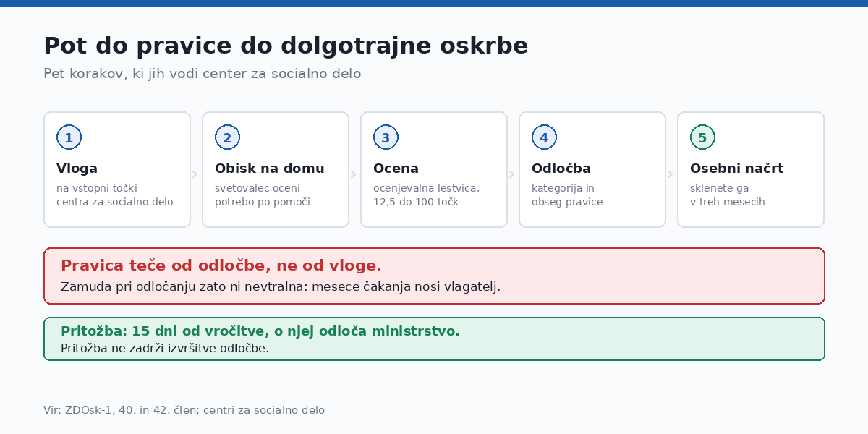The image size is (868, 434).
Task: Click the step 1 number badge
Action: 69,137
